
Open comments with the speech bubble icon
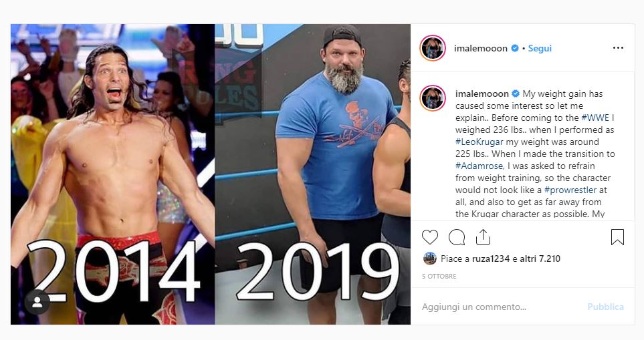457,237
